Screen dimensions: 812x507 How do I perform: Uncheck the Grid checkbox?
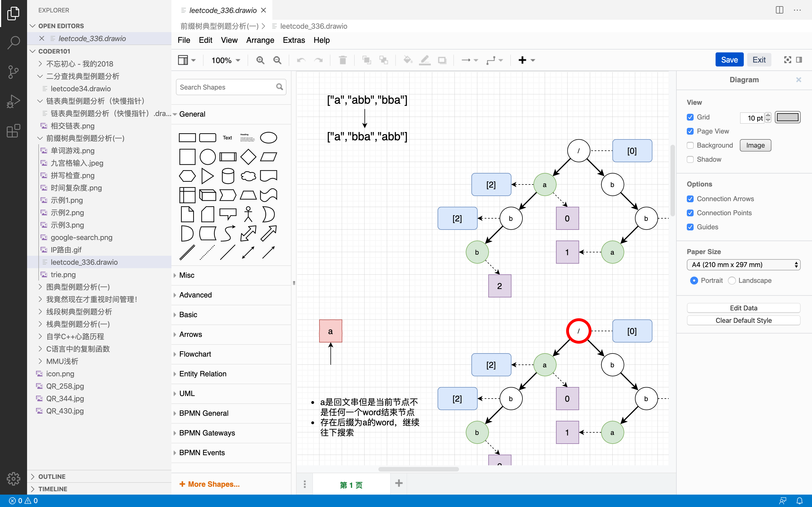[x=690, y=117]
